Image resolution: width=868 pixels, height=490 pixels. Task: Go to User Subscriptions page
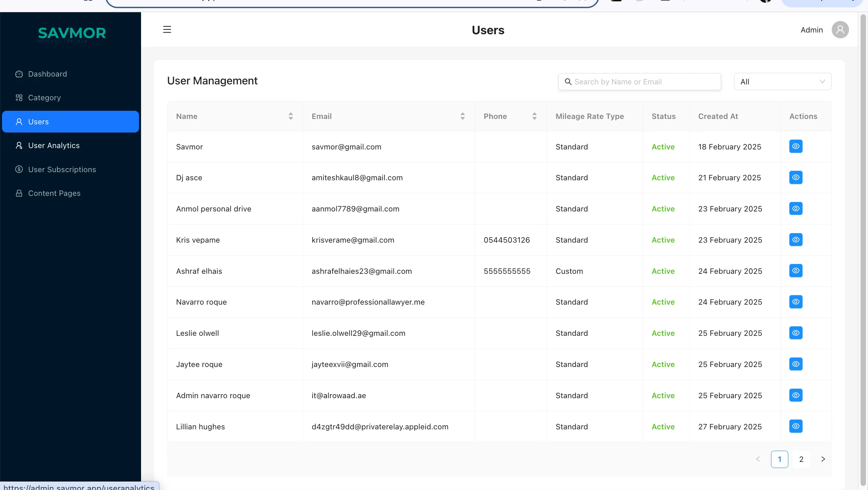[62, 169]
